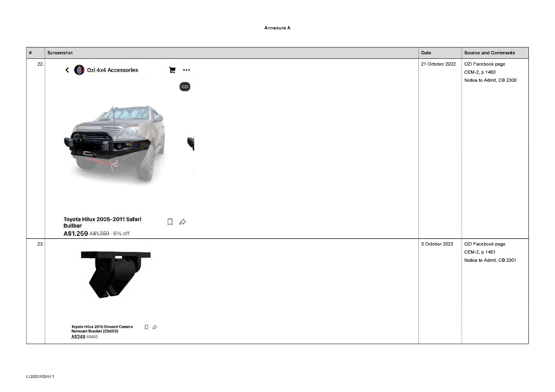Click the 3 October 2022 date cell
Screen dimensions: 555x392
(x=437, y=244)
